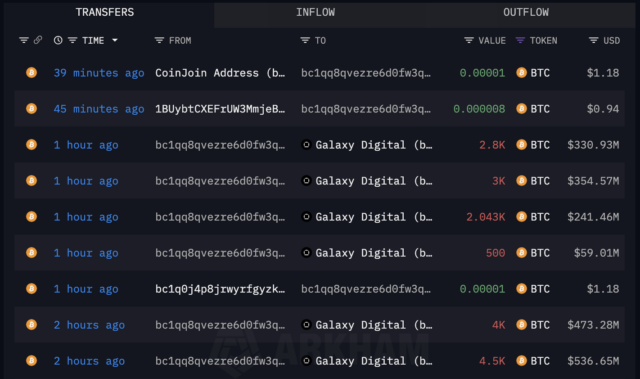
Task: Click the BTC token icon in the 4K row
Action: (x=521, y=324)
